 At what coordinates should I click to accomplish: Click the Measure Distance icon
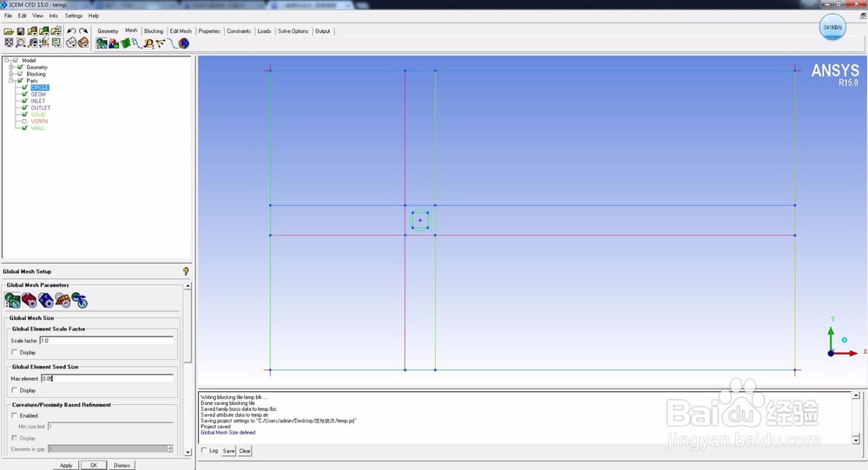pos(33,42)
